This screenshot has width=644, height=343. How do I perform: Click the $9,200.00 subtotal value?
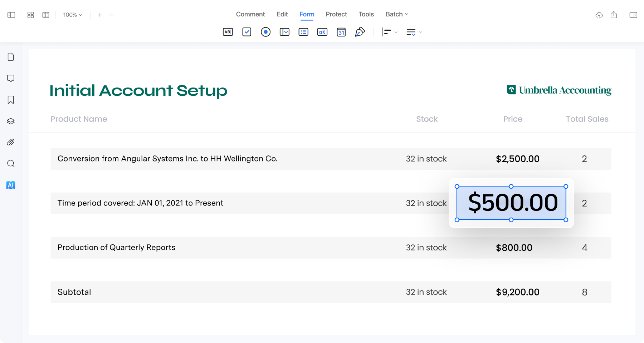[518, 292]
